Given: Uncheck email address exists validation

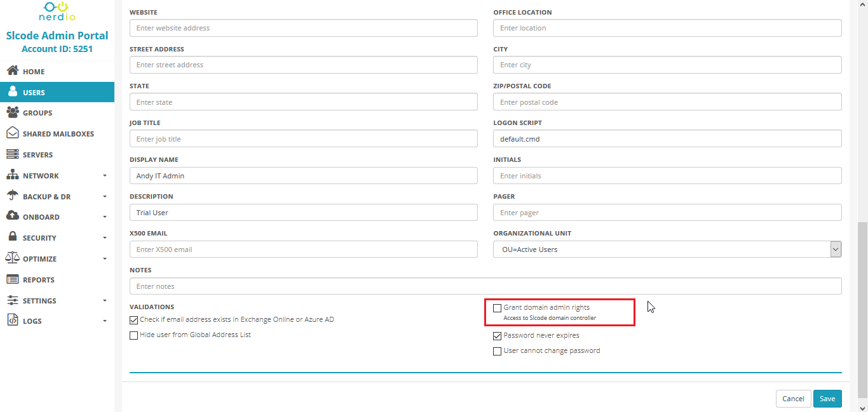Looking at the screenshot, I should click(x=133, y=320).
